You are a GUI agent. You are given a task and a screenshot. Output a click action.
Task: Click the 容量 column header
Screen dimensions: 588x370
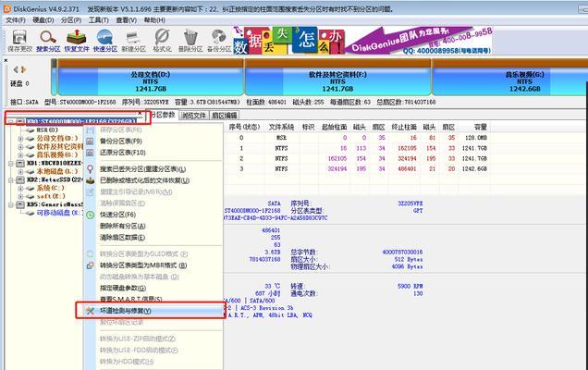click(480, 128)
